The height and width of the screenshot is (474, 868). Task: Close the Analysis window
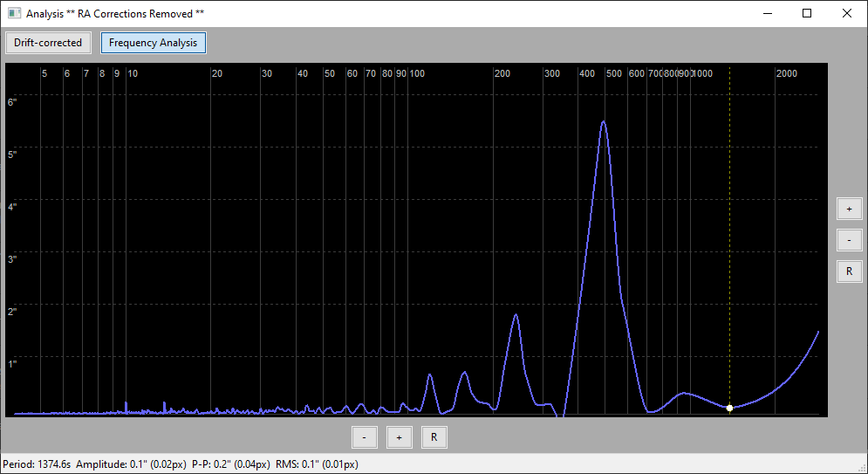847,14
